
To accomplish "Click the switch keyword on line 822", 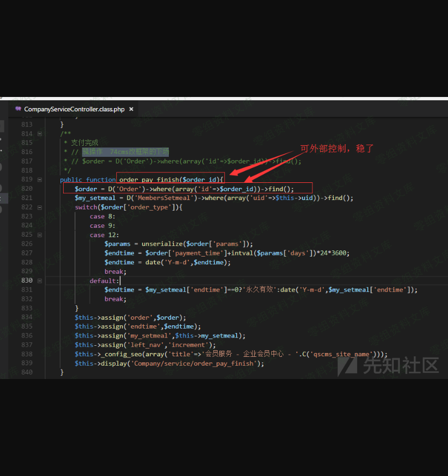I will (x=86, y=207).
